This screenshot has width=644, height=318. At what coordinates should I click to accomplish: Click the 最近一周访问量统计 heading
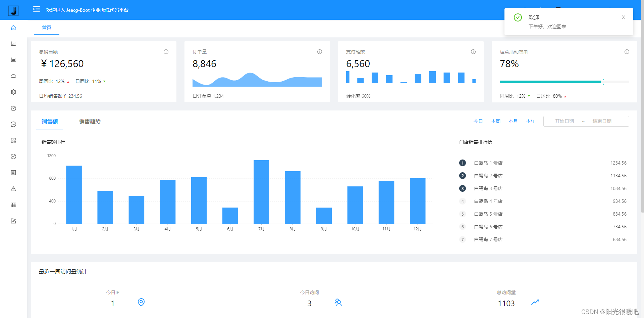point(63,271)
